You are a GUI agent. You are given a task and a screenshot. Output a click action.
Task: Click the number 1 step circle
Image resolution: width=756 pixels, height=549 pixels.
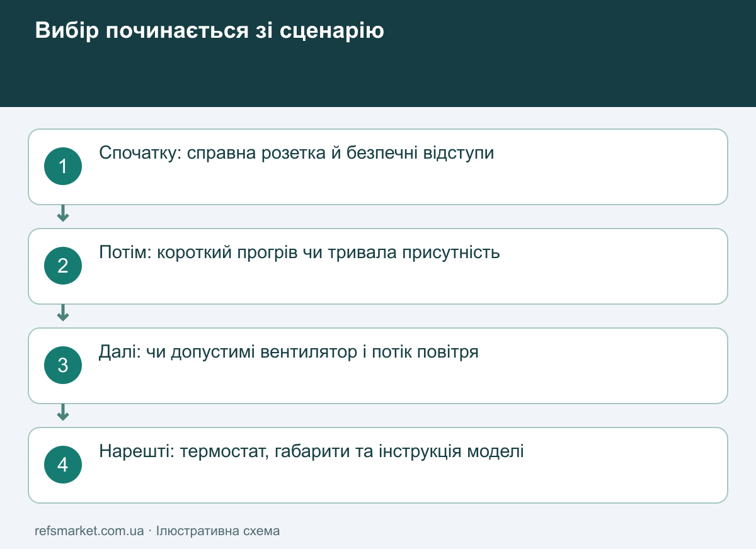click(63, 167)
